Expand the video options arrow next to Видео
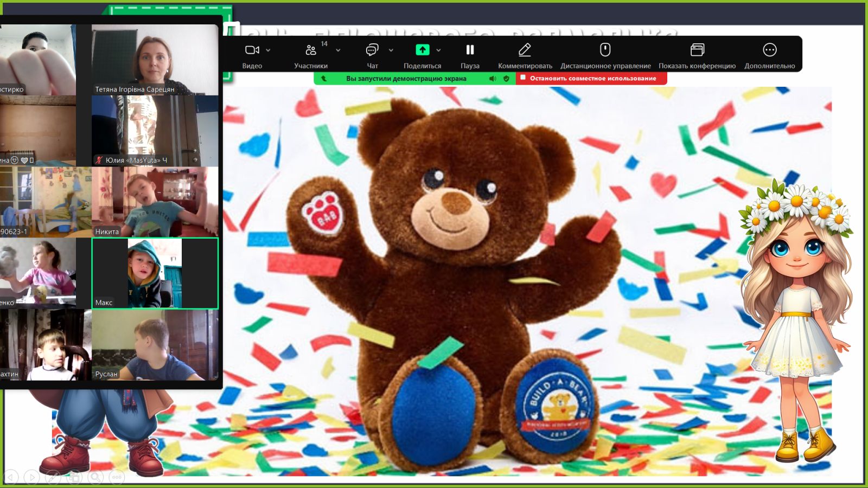Viewport: 868px width, 488px height. [x=268, y=50]
